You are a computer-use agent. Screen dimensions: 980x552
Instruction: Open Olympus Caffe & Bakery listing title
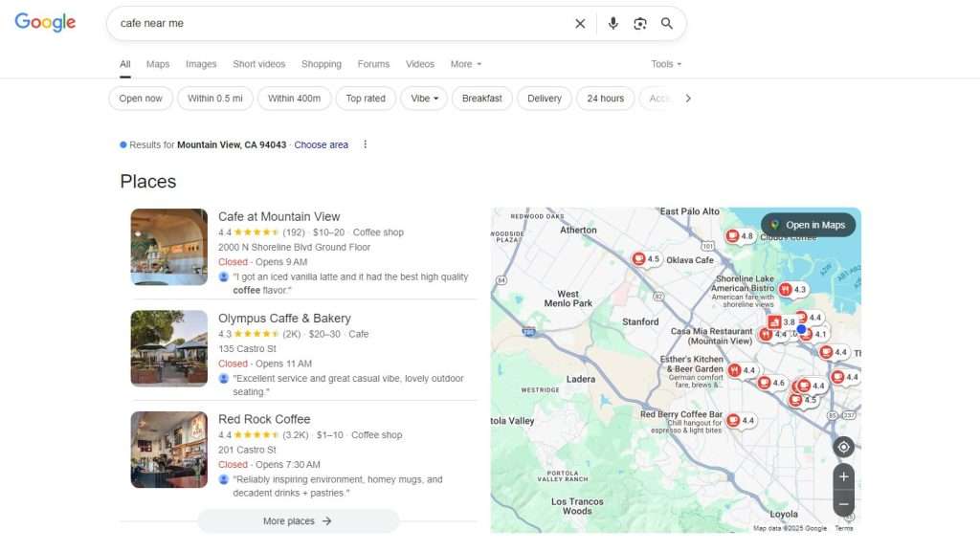(284, 318)
